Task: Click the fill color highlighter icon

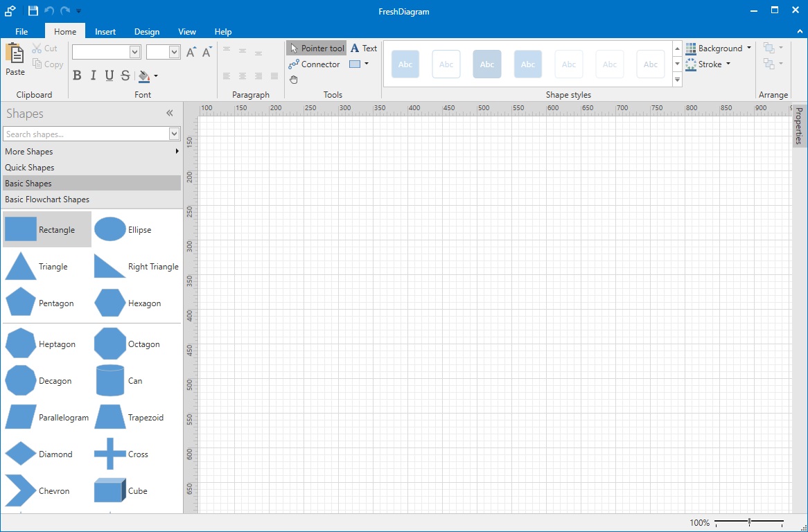Action: click(145, 76)
